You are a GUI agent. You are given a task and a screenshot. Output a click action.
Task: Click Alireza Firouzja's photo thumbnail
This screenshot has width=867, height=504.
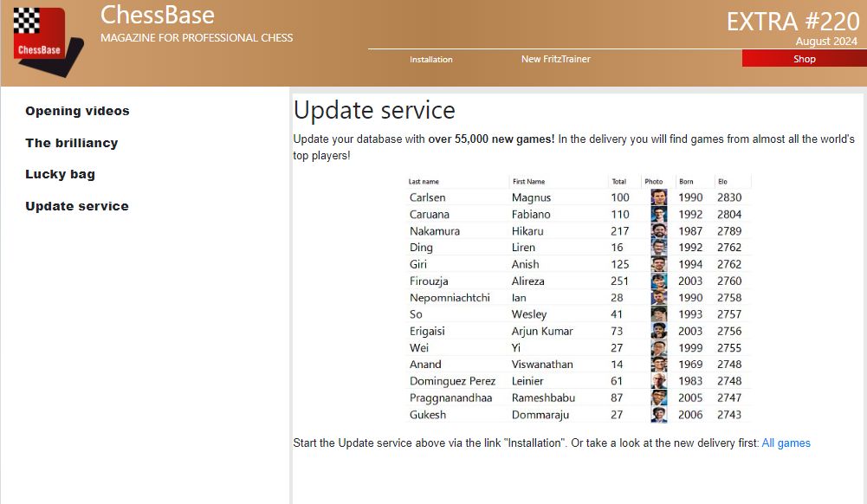[658, 281]
